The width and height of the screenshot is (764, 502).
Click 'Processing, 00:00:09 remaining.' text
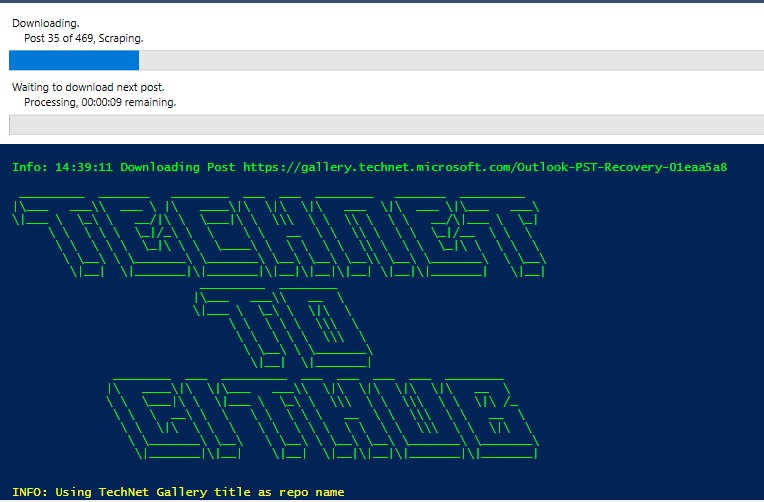pos(100,102)
